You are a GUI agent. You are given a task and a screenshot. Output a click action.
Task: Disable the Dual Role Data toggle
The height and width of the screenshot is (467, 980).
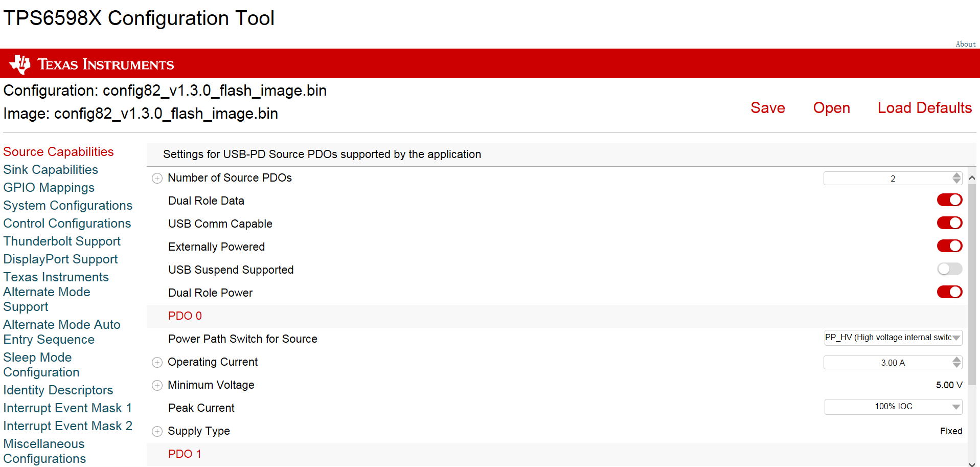click(949, 200)
